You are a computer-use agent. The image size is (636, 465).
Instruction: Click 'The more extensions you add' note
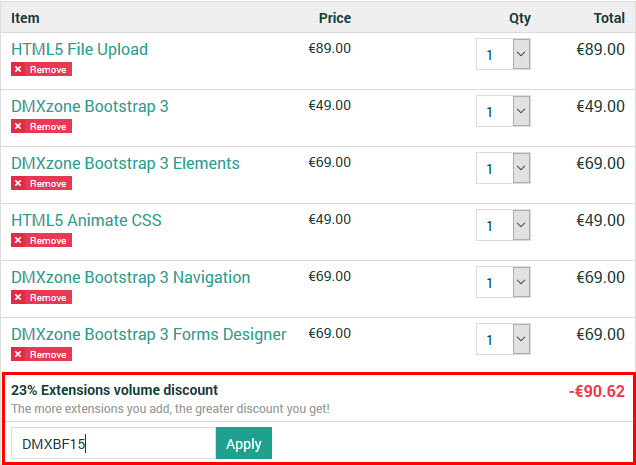(170, 409)
